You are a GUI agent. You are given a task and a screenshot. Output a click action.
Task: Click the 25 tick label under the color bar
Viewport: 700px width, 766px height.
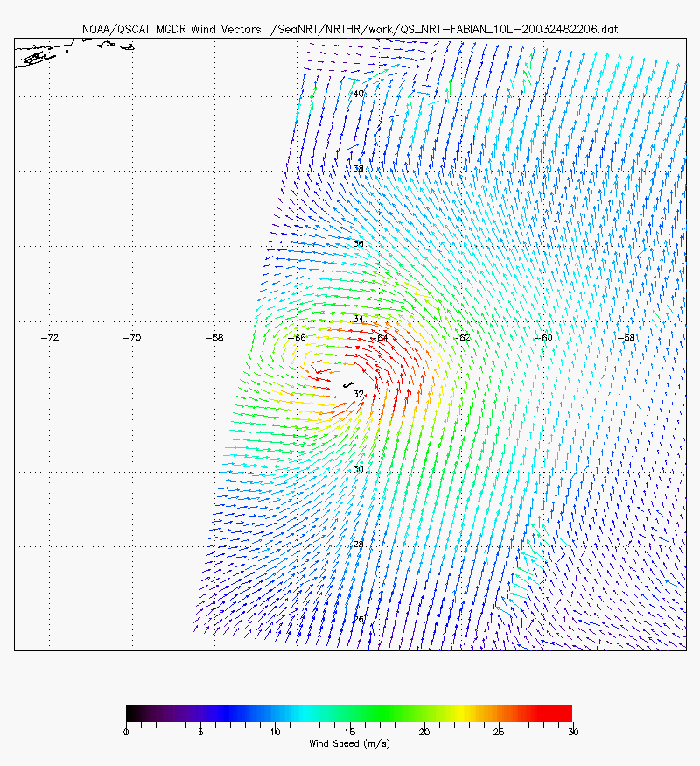(x=498, y=731)
